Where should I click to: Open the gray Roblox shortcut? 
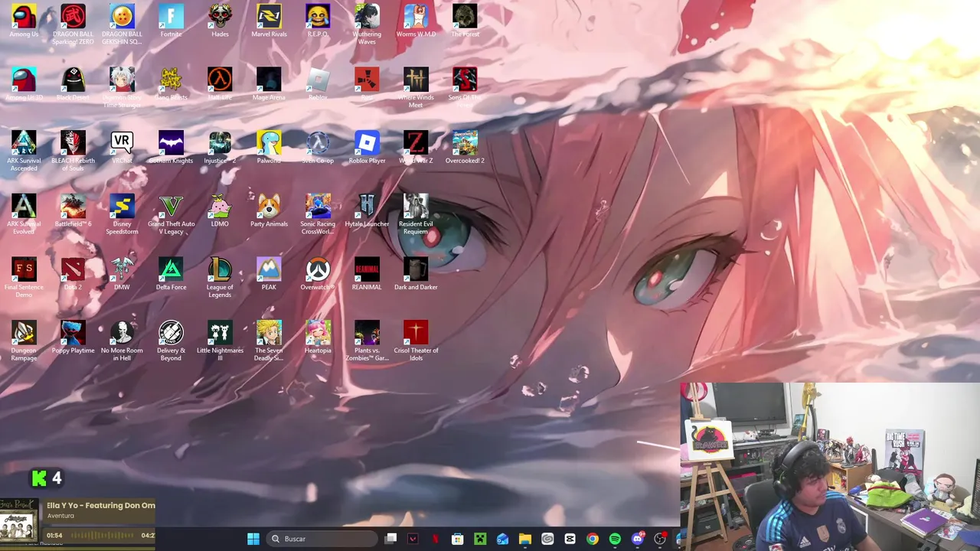(x=318, y=84)
